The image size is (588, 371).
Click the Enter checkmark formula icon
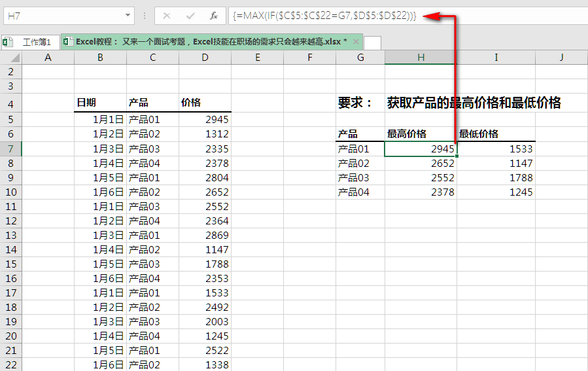click(x=190, y=16)
